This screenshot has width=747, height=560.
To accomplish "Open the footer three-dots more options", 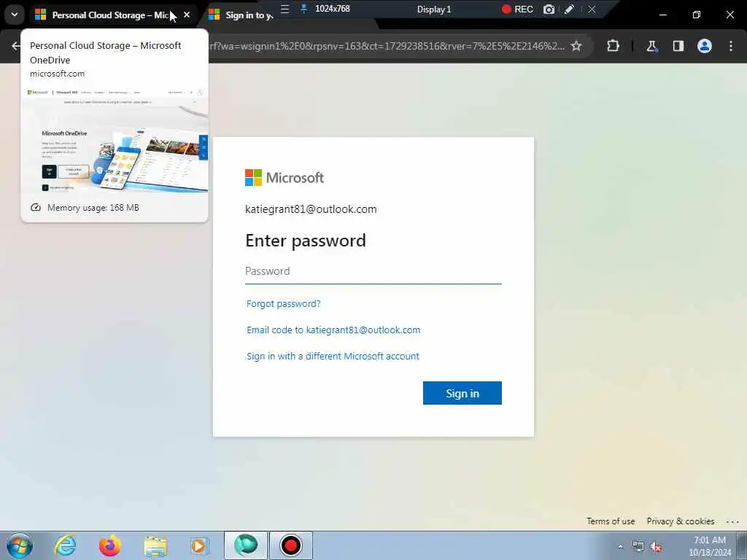I will (x=732, y=521).
